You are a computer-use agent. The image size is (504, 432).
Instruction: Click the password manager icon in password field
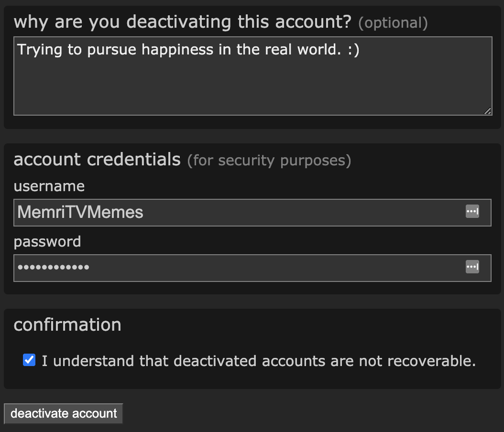click(472, 267)
